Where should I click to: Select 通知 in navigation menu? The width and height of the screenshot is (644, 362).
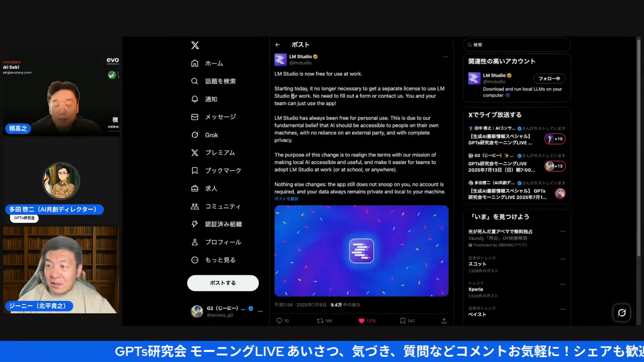pos(211,99)
